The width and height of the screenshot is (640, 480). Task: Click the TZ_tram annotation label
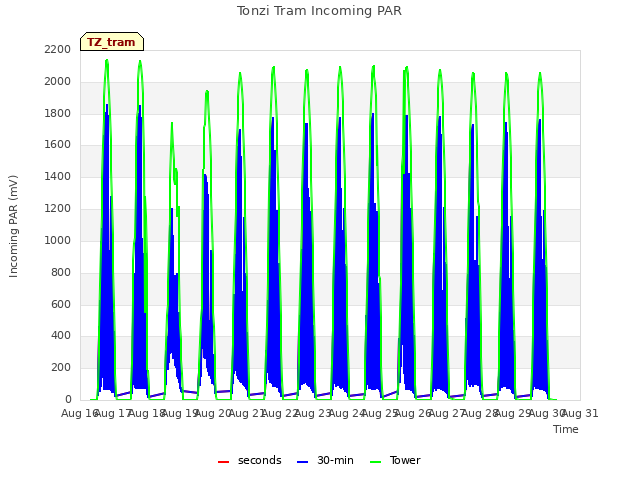pyautogui.click(x=111, y=42)
